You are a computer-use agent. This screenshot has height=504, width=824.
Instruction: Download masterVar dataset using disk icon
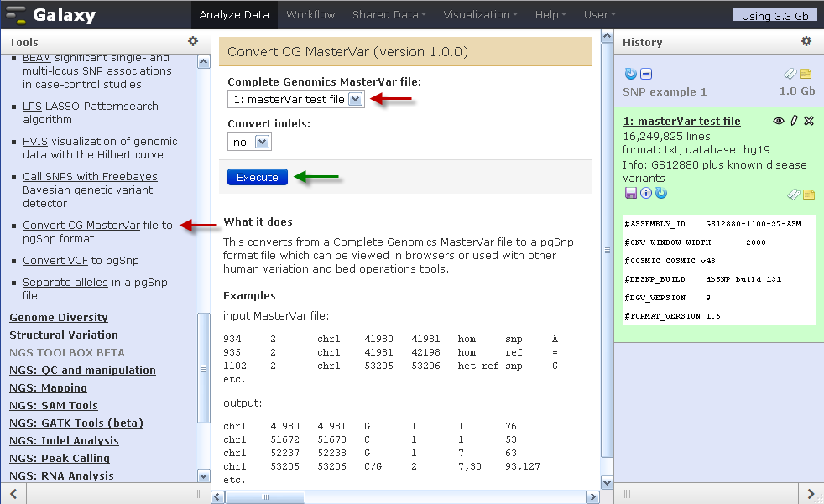631,193
